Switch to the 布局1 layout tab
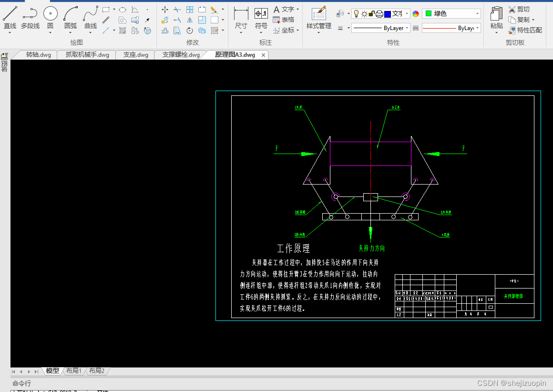Viewport: 553px width, 392px height. [74, 371]
